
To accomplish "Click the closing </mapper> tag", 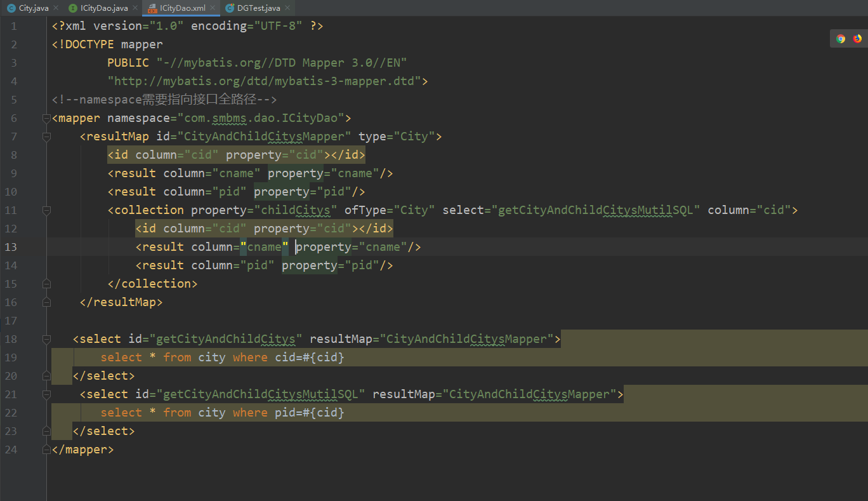I will 83,450.
